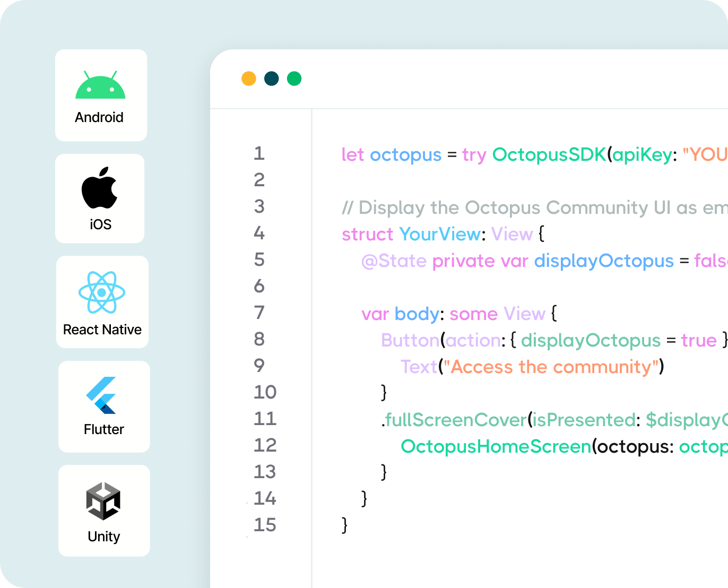Click 'displayOctopus' on the @State line
The image size is (728, 588).
click(604, 261)
